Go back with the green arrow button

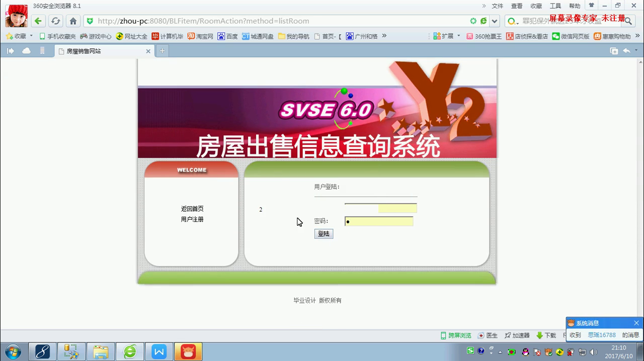38,21
